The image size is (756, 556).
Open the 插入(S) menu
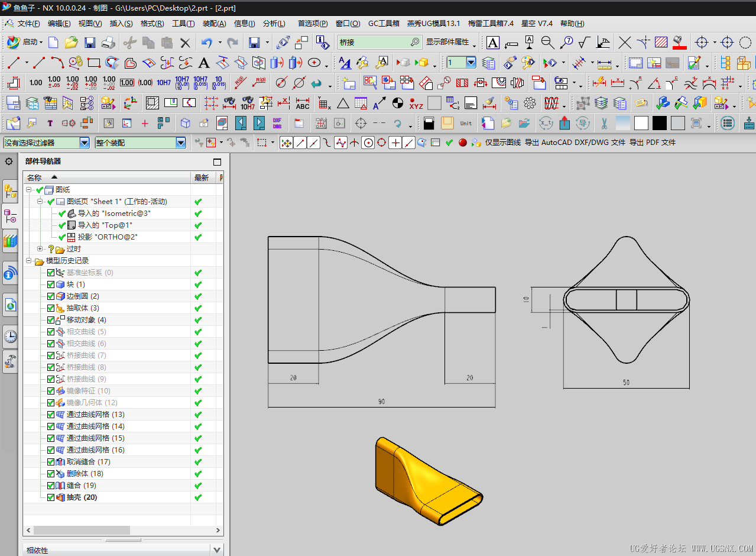pos(121,24)
